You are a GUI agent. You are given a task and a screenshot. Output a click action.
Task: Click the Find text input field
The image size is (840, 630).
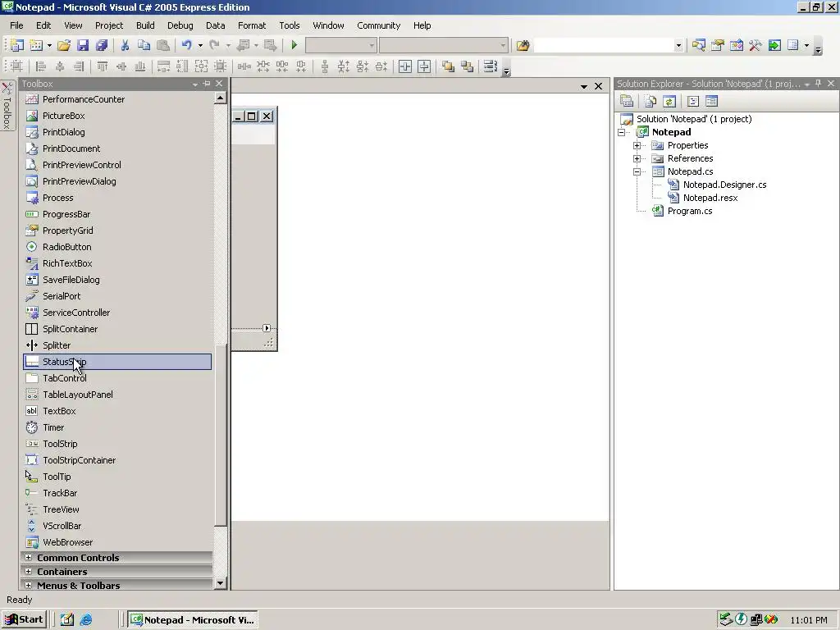coord(603,46)
